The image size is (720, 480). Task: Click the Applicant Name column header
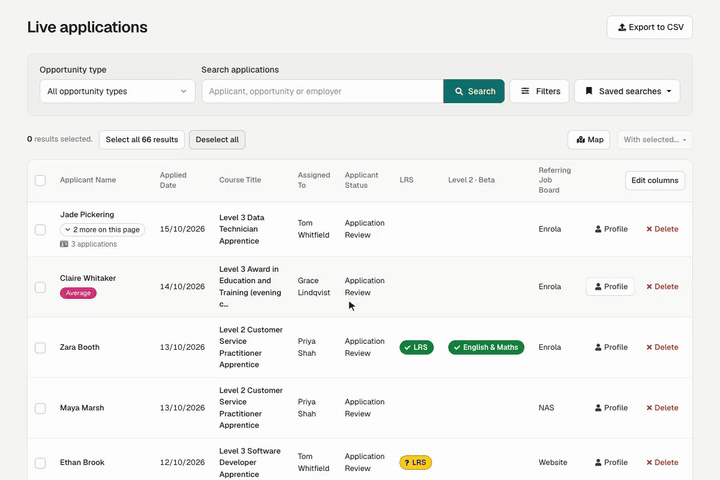tap(88, 180)
